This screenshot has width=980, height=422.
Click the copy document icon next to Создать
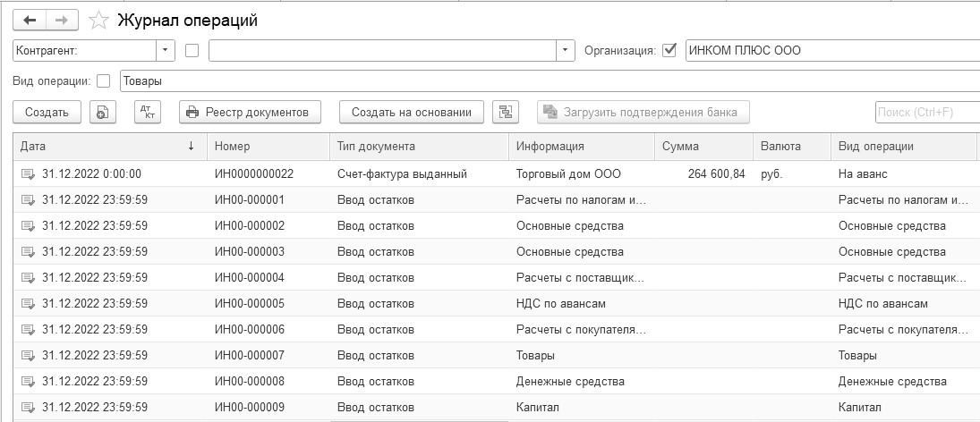(x=104, y=112)
